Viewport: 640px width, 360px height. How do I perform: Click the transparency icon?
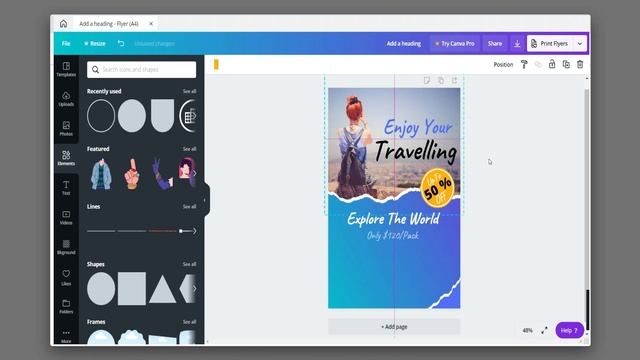pyautogui.click(x=538, y=64)
